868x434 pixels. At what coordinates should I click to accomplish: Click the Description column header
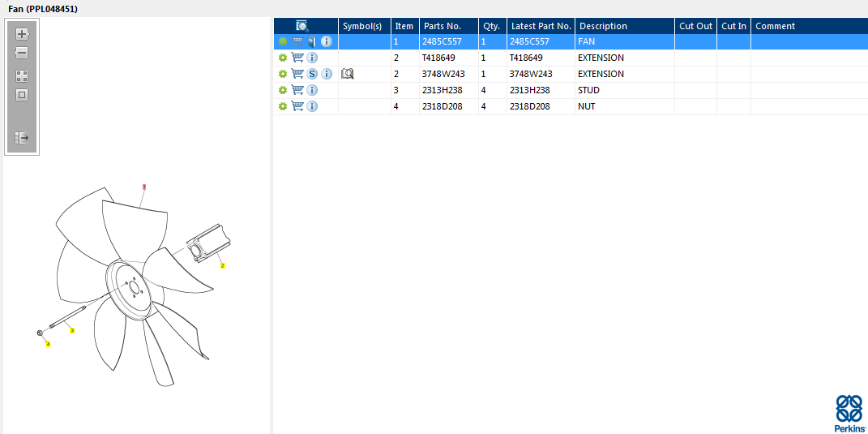(625, 26)
